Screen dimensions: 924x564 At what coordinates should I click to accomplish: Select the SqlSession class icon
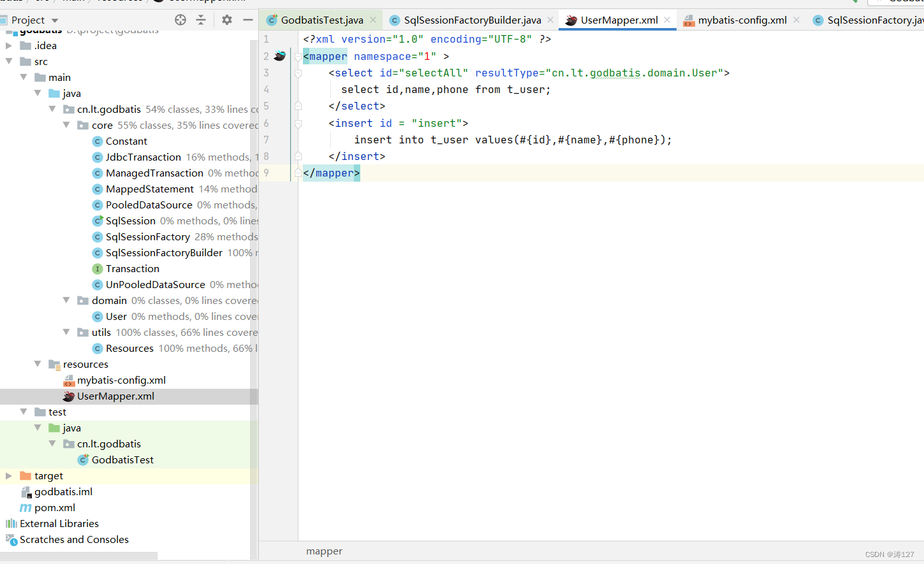click(x=98, y=221)
